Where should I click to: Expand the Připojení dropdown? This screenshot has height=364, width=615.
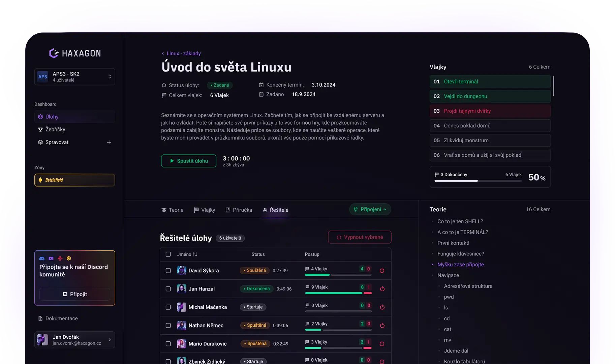(370, 209)
